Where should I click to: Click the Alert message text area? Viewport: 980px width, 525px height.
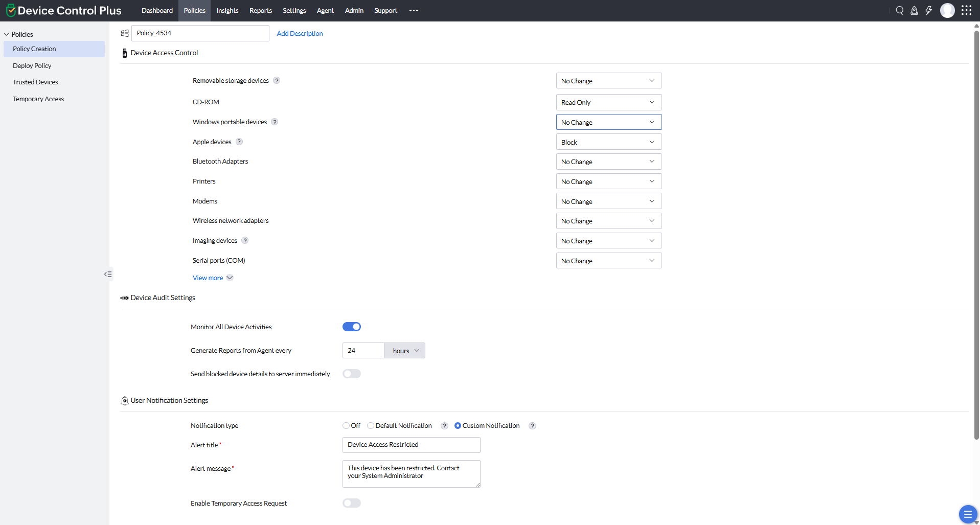pos(412,474)
